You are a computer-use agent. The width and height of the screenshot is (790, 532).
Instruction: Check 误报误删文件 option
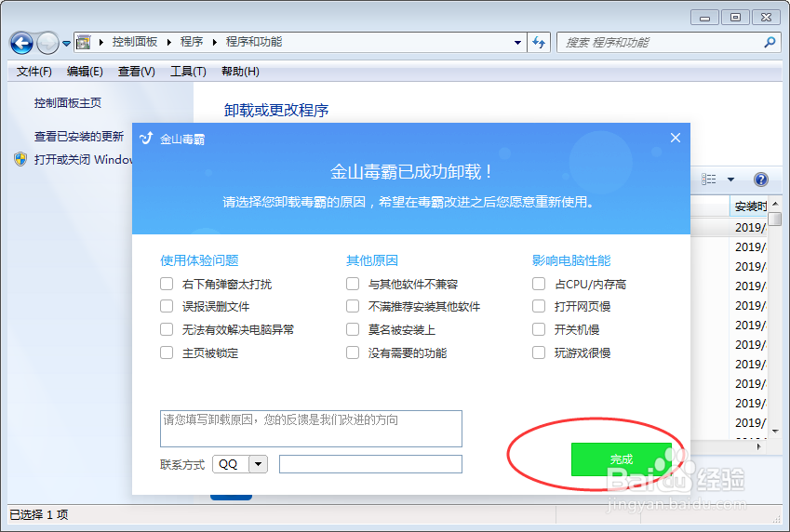[167, 306]
